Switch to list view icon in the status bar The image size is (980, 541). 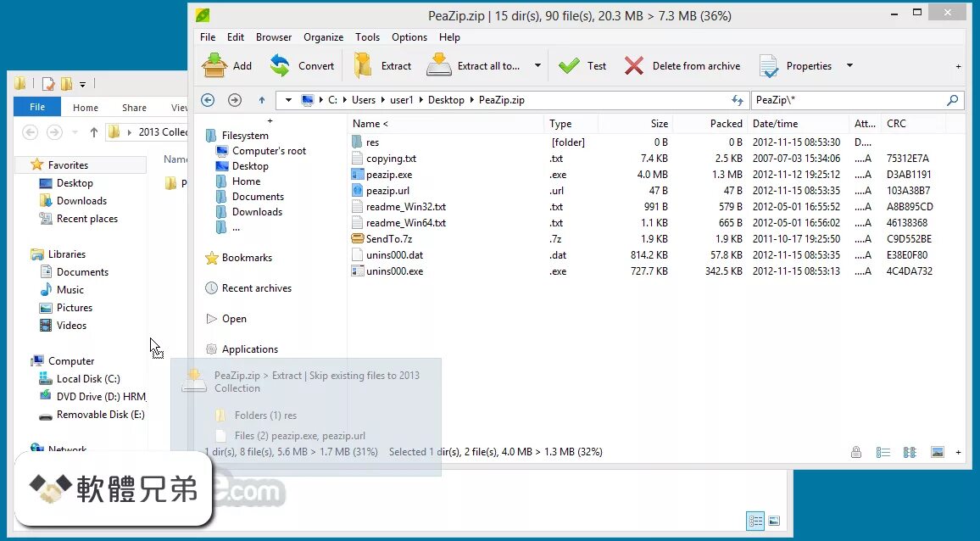pyautogui.click(x=910, y=452)
